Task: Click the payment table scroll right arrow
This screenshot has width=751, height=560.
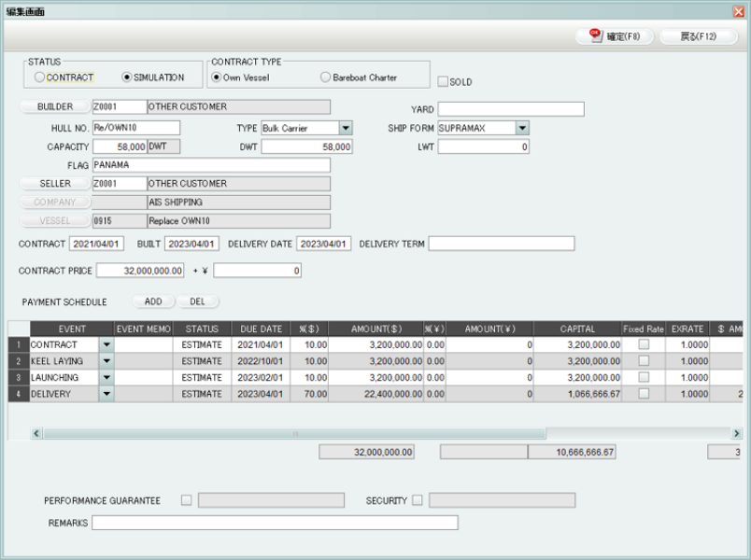Action: [x=736, y=434]
